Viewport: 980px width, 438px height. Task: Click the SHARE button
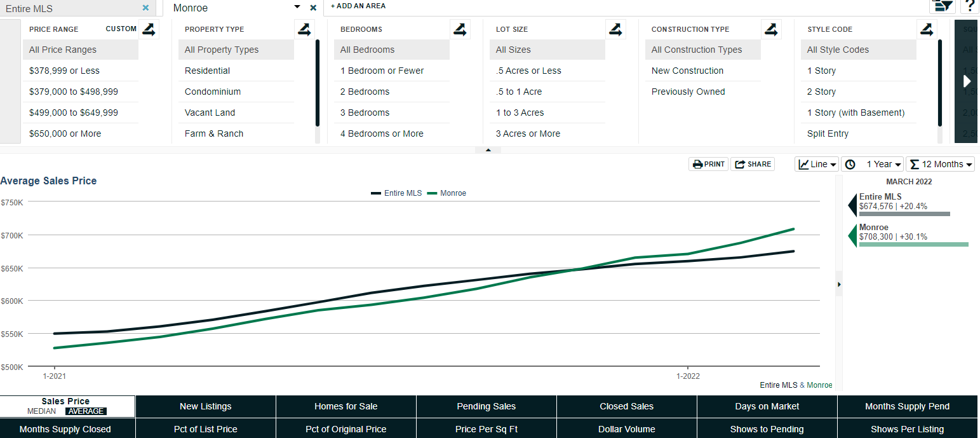pyautogui.click(x=753, y=164)
